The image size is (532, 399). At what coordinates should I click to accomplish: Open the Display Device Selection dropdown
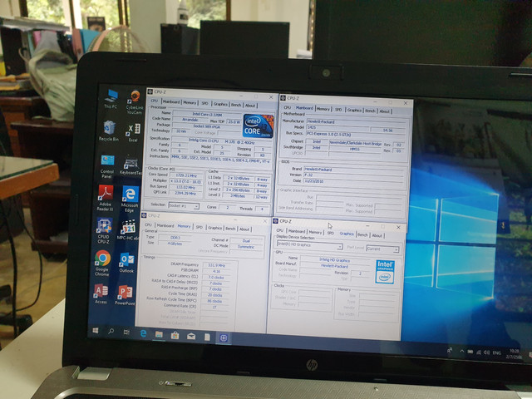click(309, 244)
